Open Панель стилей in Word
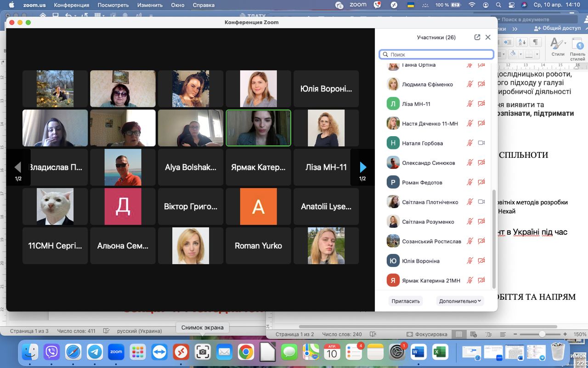Image resolution: width=588 pixels, height=368 pixels. 577,49
